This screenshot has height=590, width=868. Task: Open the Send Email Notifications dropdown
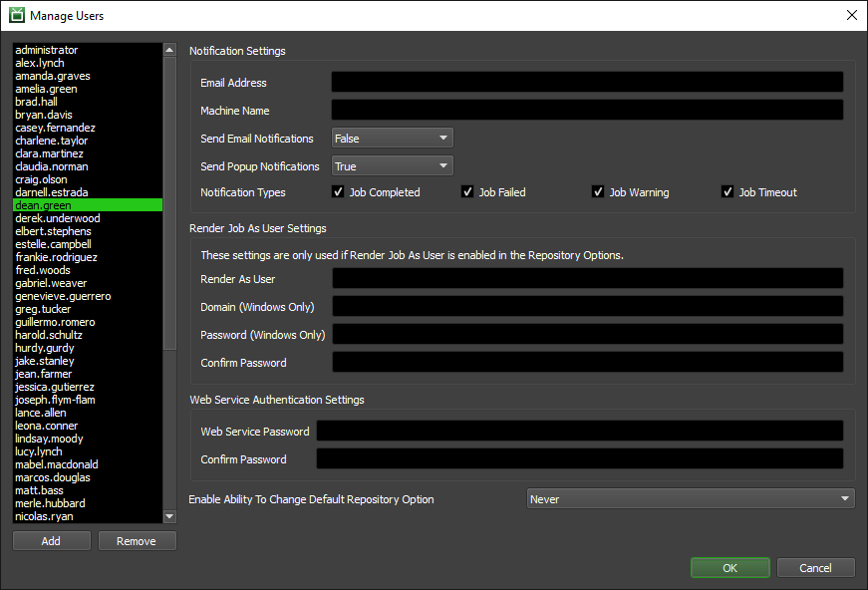393,138
